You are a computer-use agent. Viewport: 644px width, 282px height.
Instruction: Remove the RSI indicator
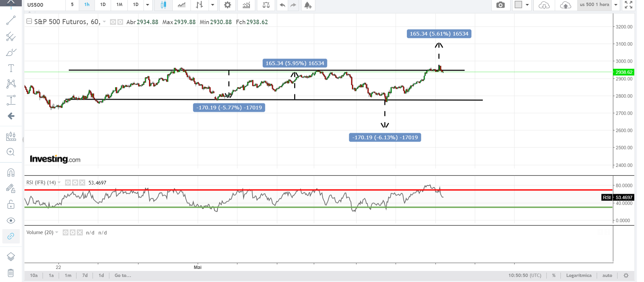82,183
